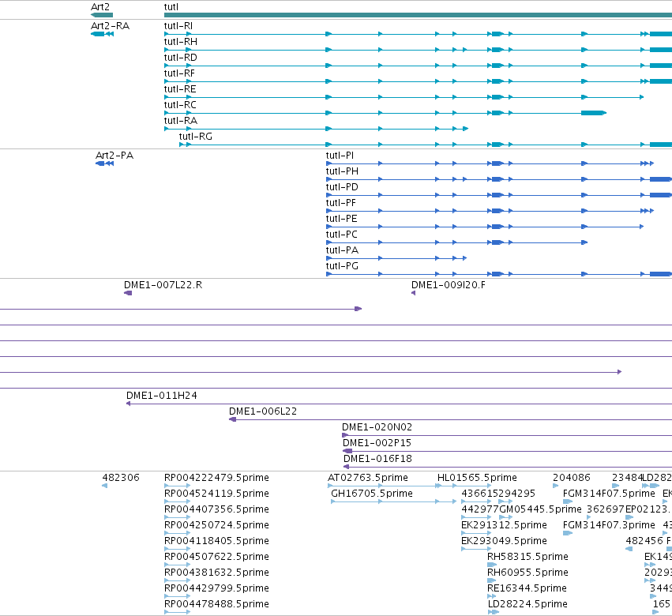Click the DME1-007L22.R purple arrow glyph
672x616 pixels.
pos(128,293)
